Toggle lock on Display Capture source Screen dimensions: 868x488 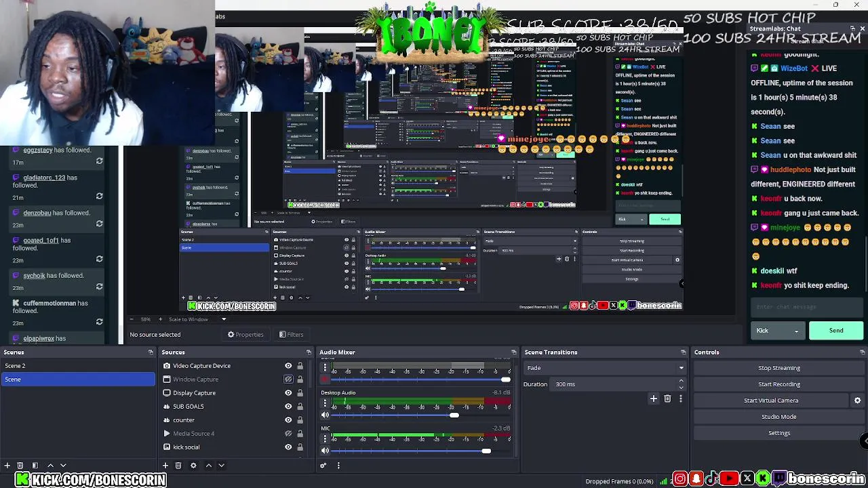300,393
